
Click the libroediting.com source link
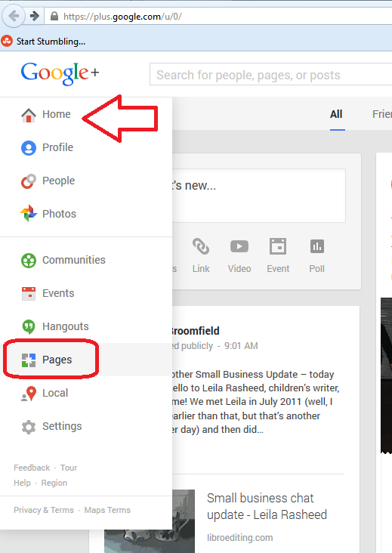pyautogui.click(x=239, y=537)
